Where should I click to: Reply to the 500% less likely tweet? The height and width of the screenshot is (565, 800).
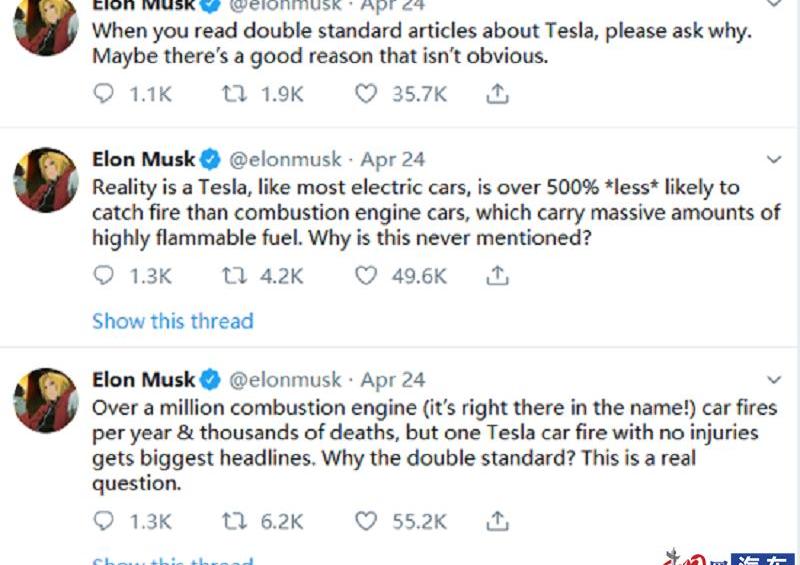point(104,275)
